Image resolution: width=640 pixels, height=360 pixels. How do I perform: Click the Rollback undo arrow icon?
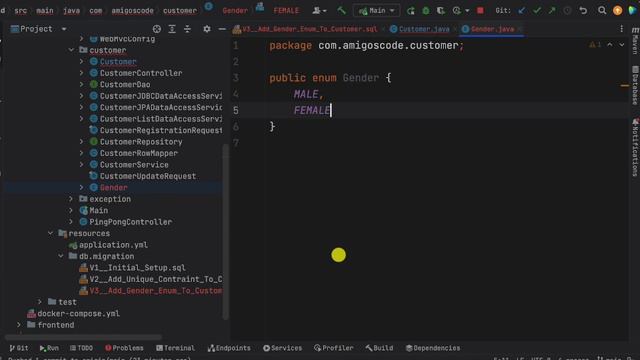coord(583,11)
